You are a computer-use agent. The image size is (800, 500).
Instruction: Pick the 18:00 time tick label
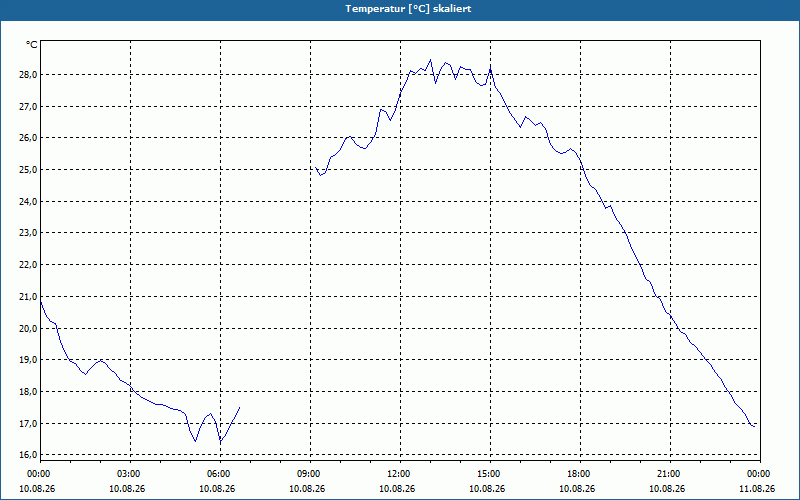pyautogui.click(x=580, y=474)
